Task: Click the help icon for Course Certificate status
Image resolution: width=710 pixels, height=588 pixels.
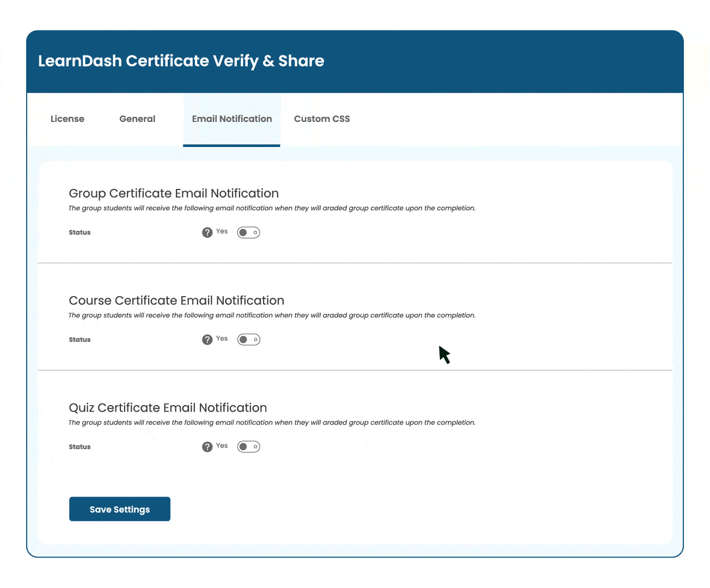Action: click(x=207, y=340)
